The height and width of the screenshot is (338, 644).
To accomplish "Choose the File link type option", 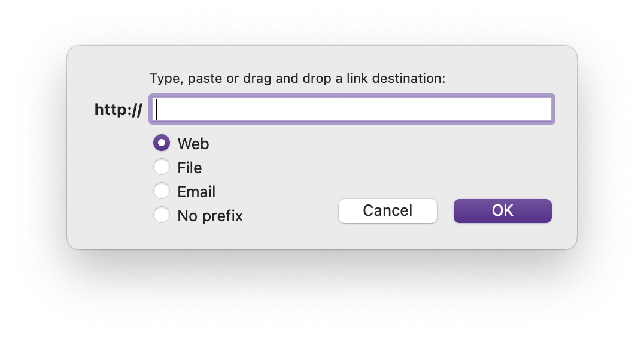I will tap(162, 167).
